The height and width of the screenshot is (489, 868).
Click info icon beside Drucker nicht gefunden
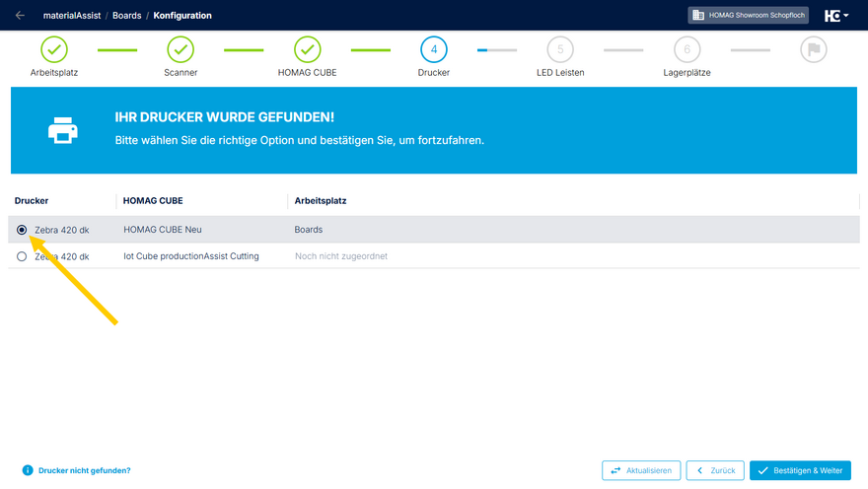(x=28, y=470)
